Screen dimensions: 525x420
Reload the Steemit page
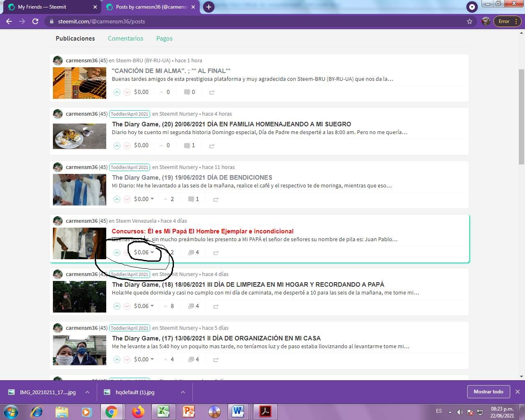35,21
